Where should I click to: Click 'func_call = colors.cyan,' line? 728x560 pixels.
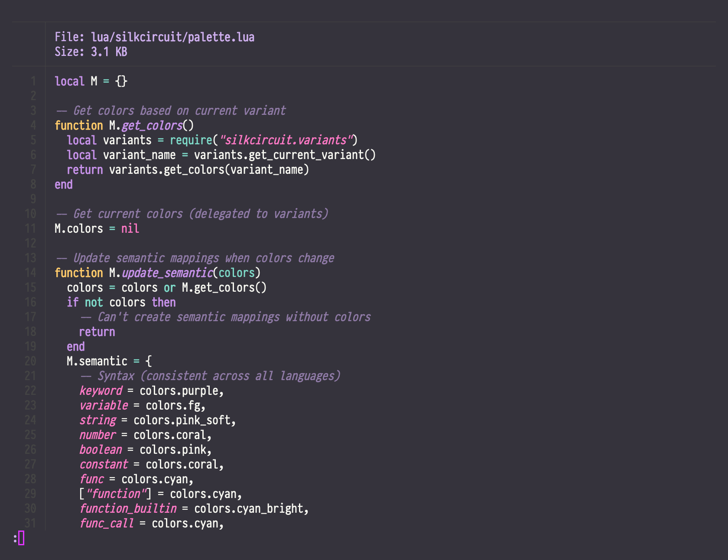pos(152,524)
